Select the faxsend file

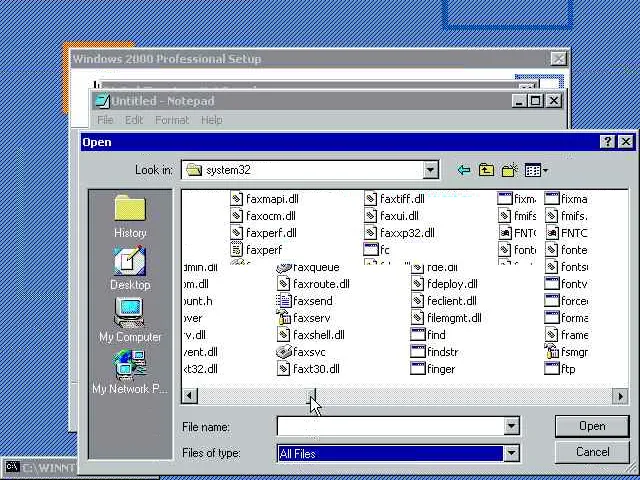point(305,301)
